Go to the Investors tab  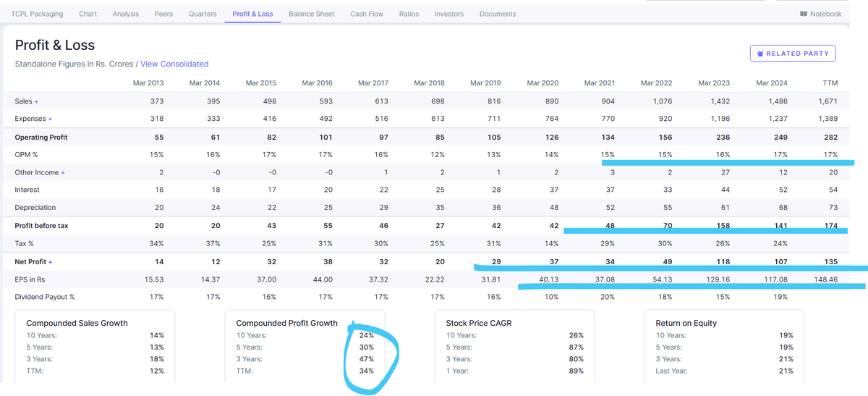tap(449, 14)
